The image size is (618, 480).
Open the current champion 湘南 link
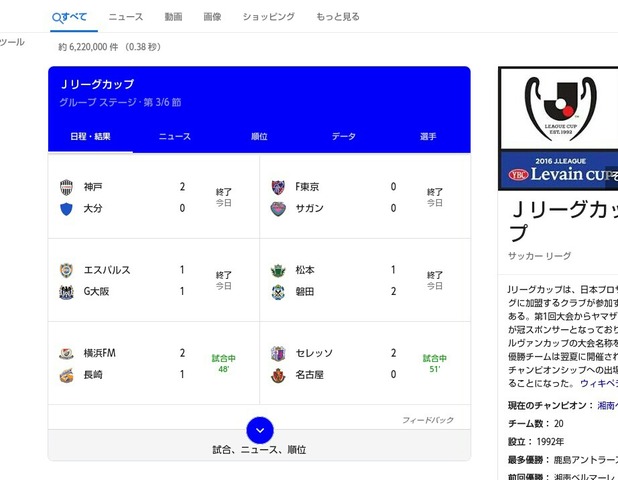coord(607,405)
